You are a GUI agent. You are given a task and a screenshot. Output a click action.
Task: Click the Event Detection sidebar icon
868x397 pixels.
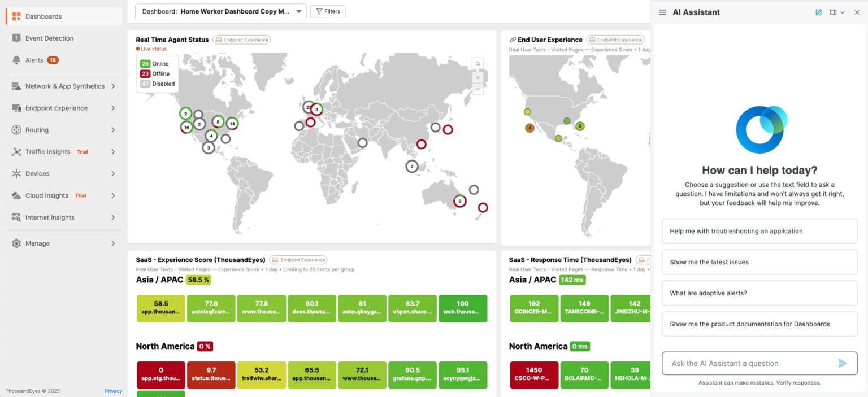(x=16, y=38)
